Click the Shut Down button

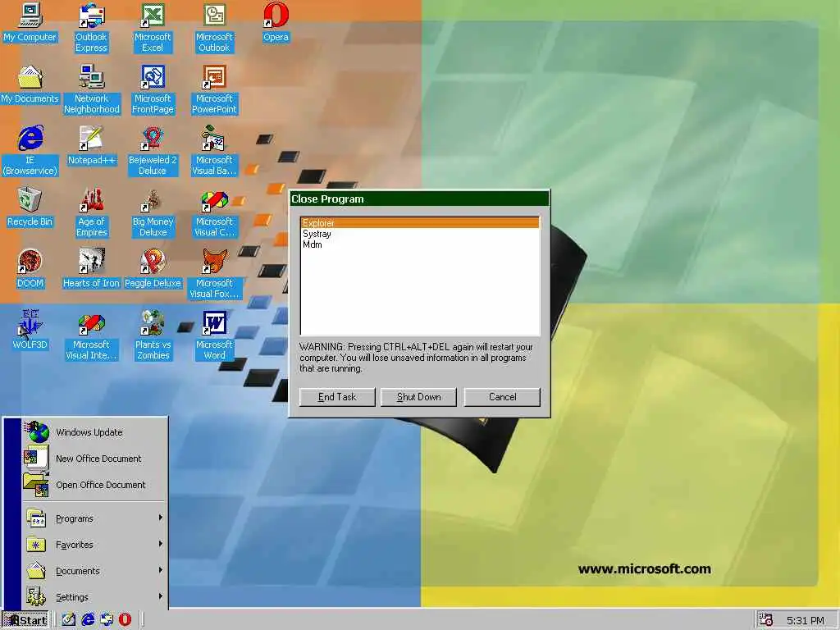pyautogui.click(x=418, y=397)
